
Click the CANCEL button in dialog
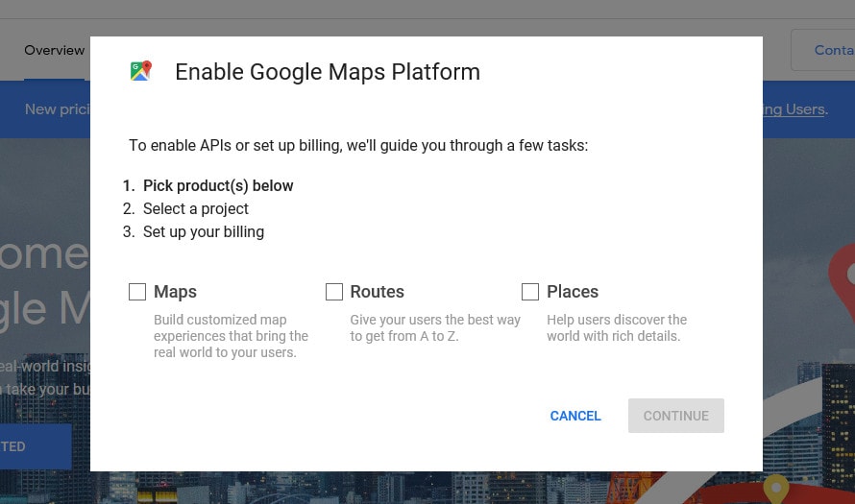pos(575,416)
